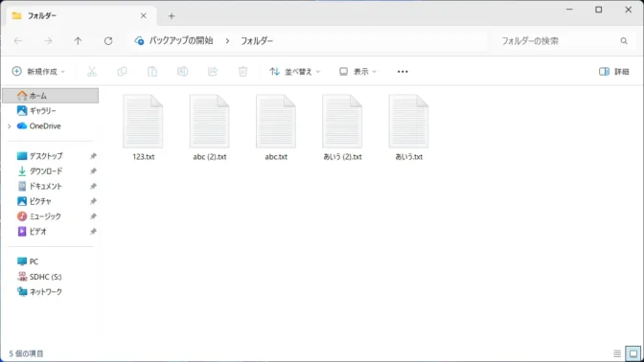Image resolution: width=644 pixels, height=362 pixels.
Task: Click pin icon next to ビデオ
Action: [93, 232]
